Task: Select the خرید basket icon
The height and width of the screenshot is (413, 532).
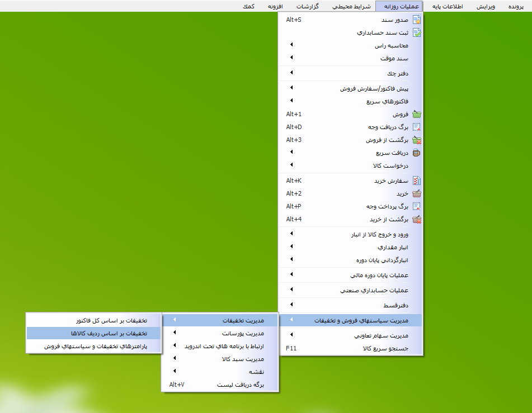Action: coord(416,194)
